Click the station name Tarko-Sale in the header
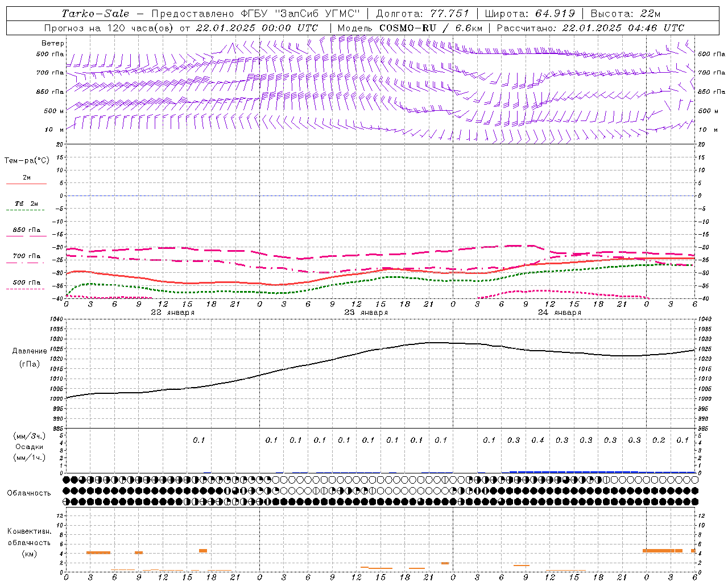The height and width of the screenshot is (582, 728). point(96,14)
